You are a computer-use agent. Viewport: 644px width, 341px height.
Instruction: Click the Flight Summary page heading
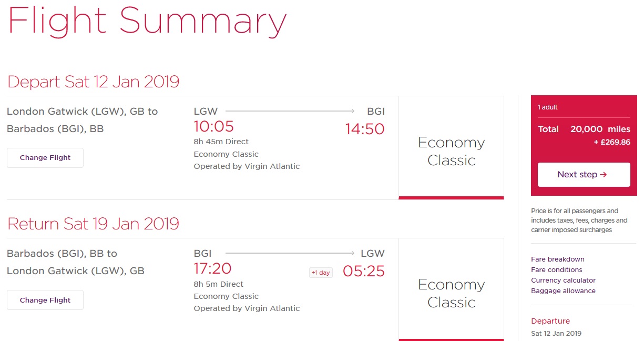[x=147, y=21]
